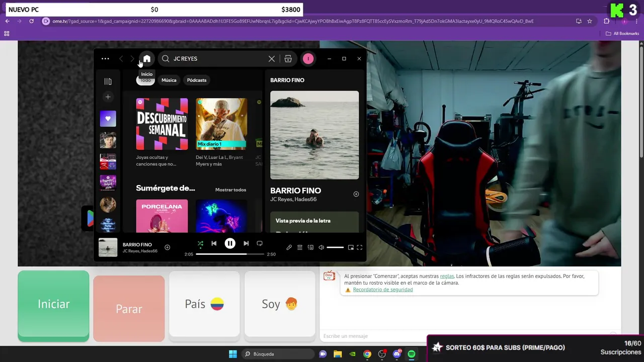
Task: Open File Explorer from taskbar
Action: pyautogui.click(x=338, y=354)
